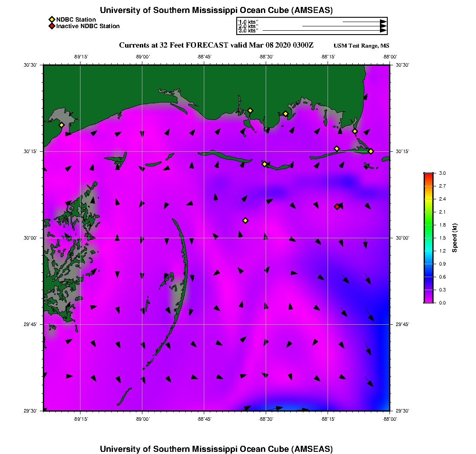Image resolution: width=476 pixels, height=454 pixels.
Task: Click the 'USM Test Range, MS' label
Action: tap(361, 46)
